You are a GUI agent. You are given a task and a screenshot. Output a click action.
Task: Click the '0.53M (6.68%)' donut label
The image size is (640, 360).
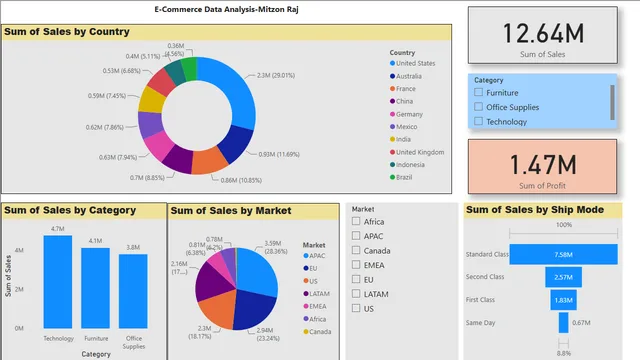click(x=122, y=71)
